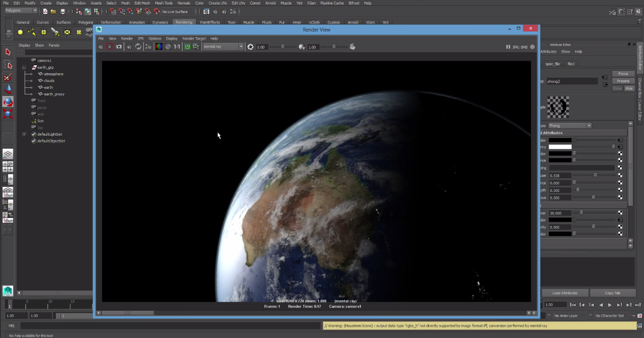Take a snapshot with the camera icon
The width and height of the screenshot is (644, 338).
click(119, 47)
